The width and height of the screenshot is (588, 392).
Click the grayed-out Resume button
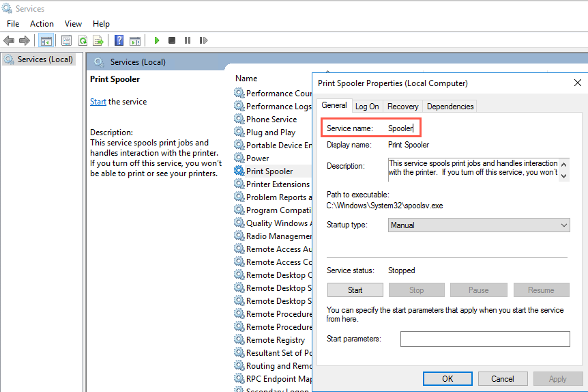[541, 290]
